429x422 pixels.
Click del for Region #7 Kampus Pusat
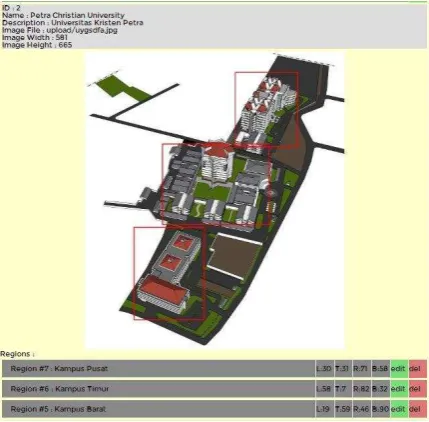pyautogui.click(x=418, y=369)
